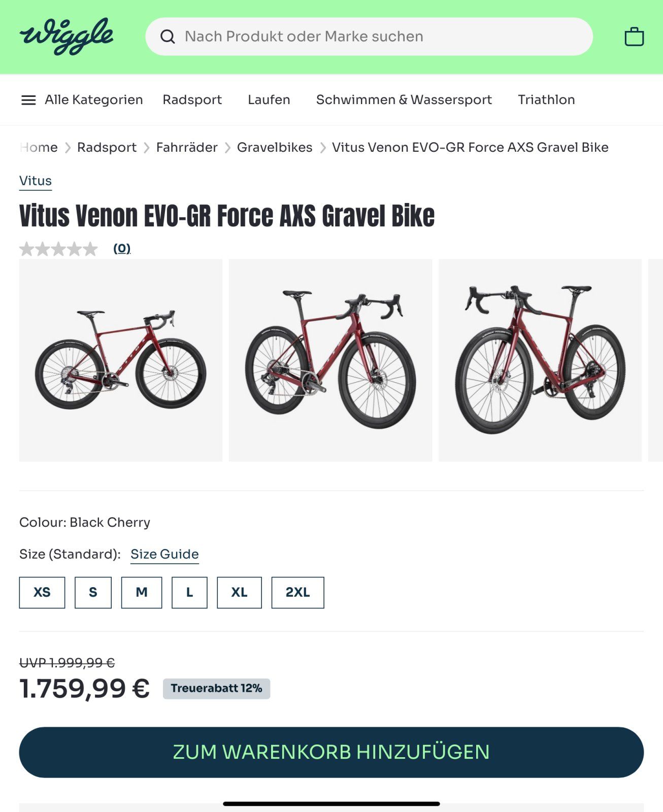Open the Vitus brand link
663x812 pixels.
(x=36, y=181)
